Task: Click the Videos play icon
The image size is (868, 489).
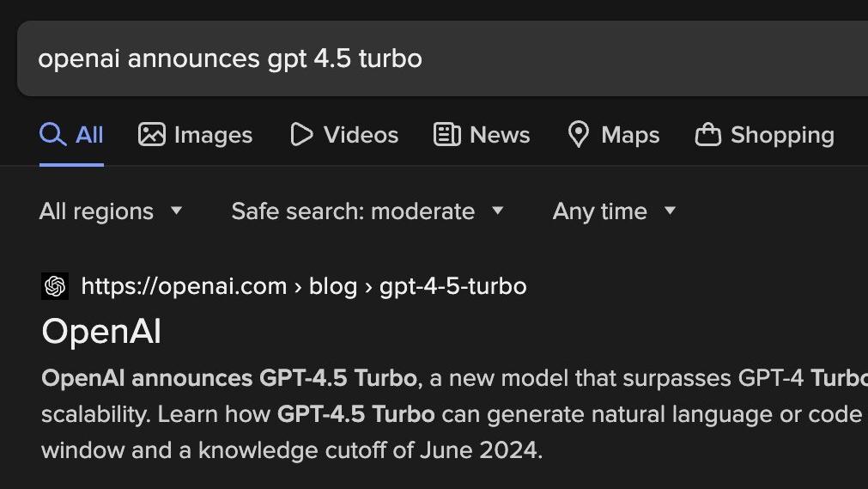Action: [301, 135]
